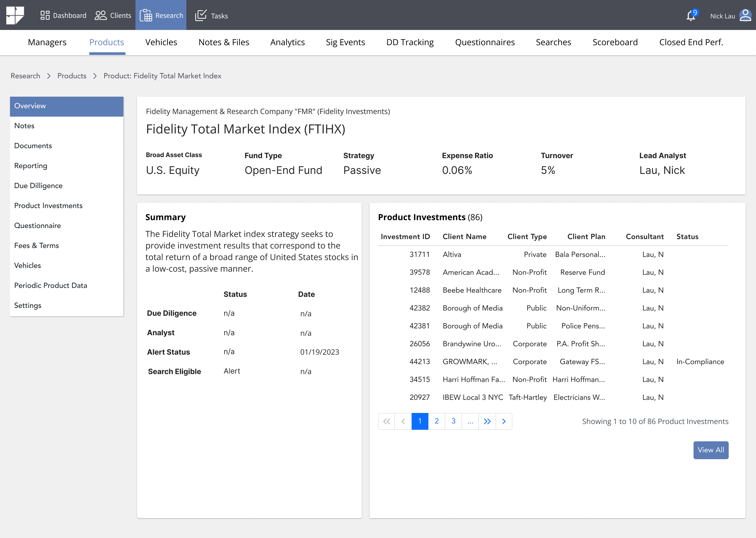The width and height of the screenshot is (756, 538).
Task: Click Beebe Healthcare client name
Action: 472,290
